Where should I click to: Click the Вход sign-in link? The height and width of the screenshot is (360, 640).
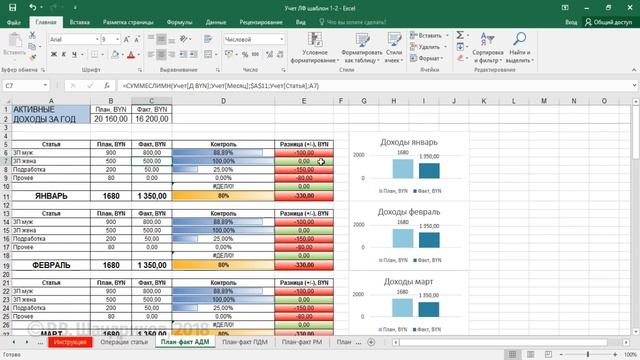571,22
